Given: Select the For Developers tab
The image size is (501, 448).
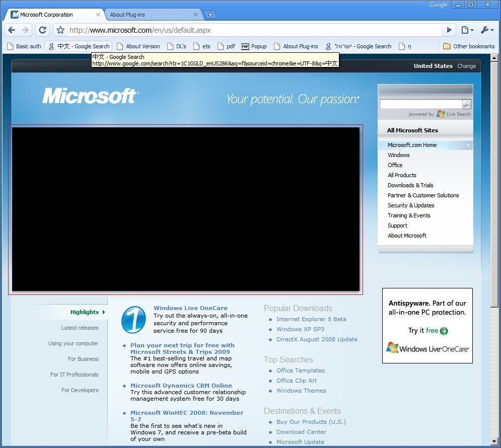Looking at the screenshot, I should pos(80,390).
